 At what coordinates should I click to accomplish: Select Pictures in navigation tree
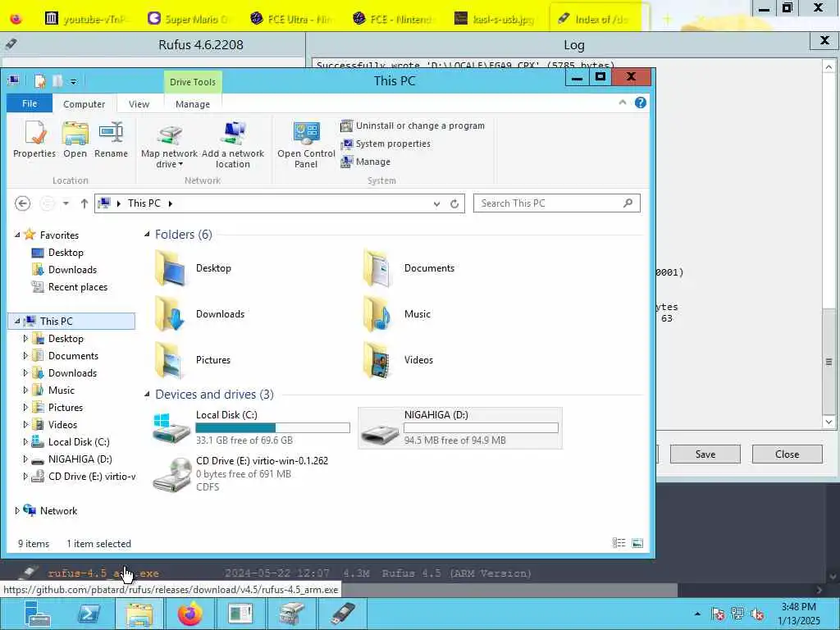tap(66, 407)
